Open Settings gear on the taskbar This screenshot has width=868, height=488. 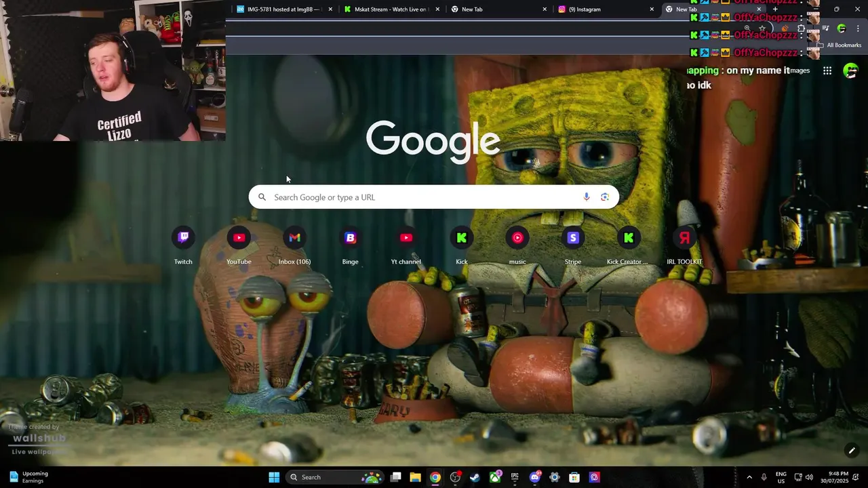tap(555, 477)
